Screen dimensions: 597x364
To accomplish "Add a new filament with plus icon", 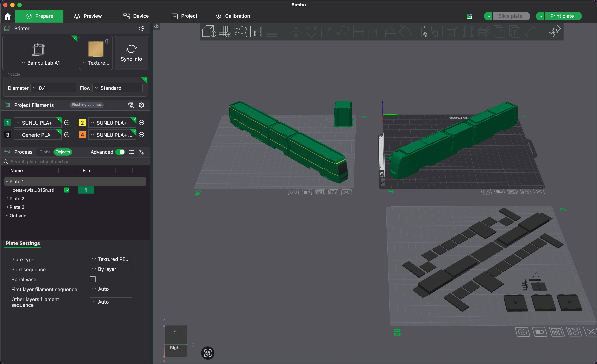I will pyautogui.click(x=111, y=105).
